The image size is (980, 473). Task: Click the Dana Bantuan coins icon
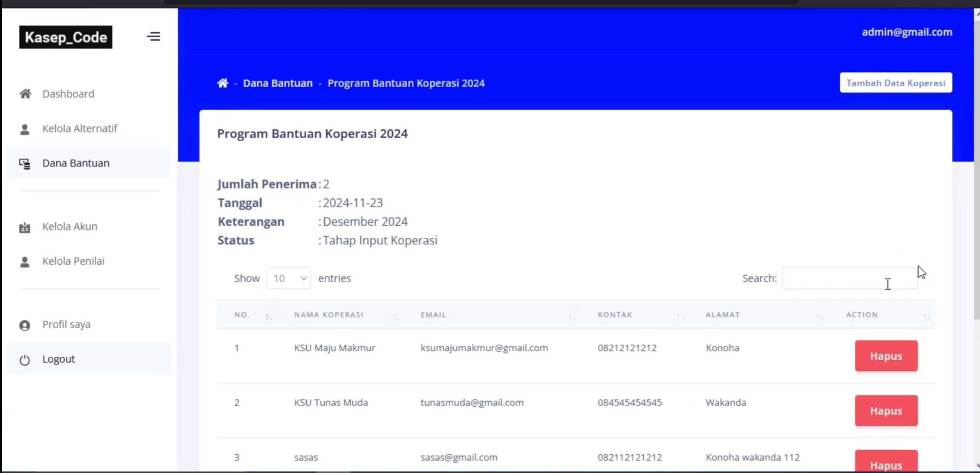click(25, 164)
